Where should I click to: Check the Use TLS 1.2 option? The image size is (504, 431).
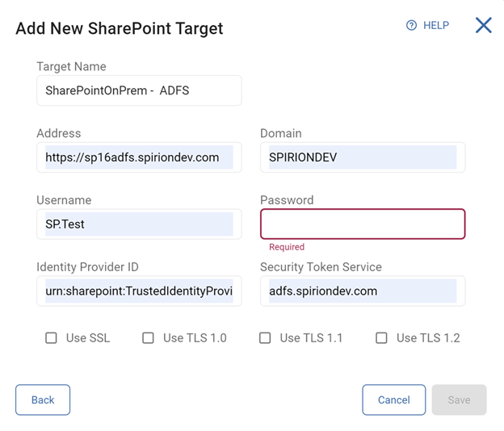pos(381,338)
